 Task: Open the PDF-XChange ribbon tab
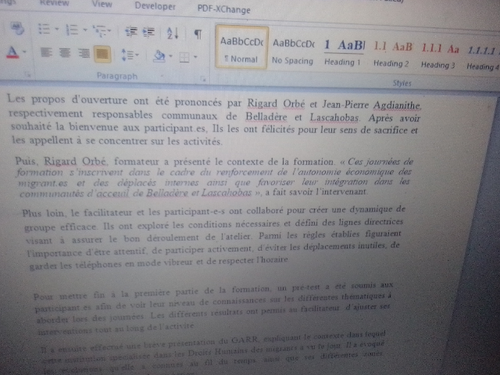(224, 9)
